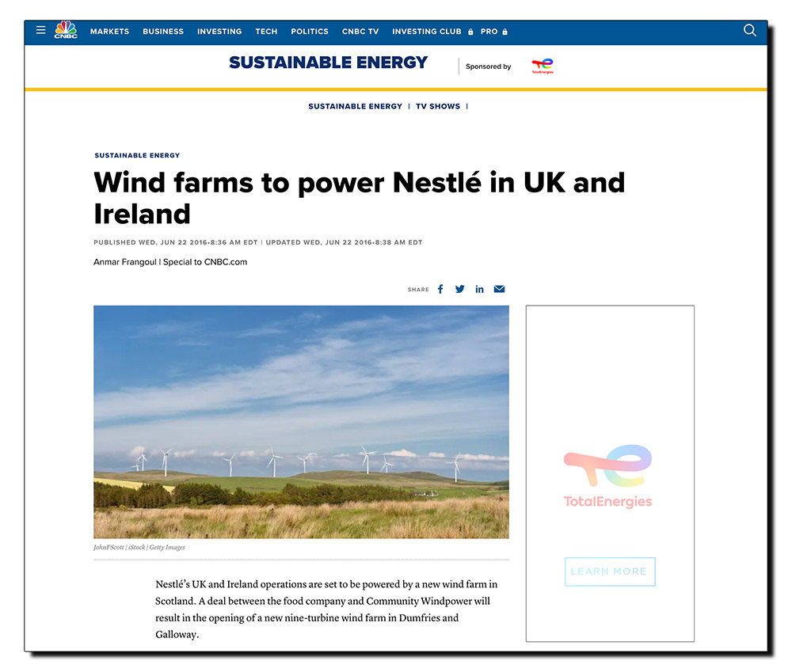Open the site search magnifier
This screenshot has height=672, width=792.
click(749, 30)
